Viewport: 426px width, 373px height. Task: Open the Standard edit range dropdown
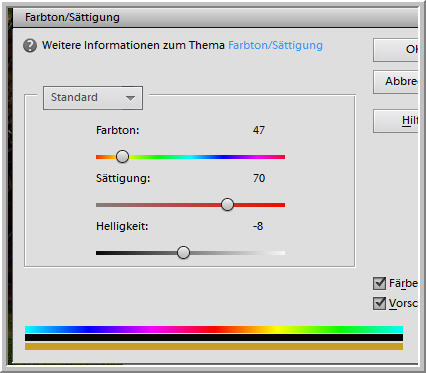pos(93,98)
